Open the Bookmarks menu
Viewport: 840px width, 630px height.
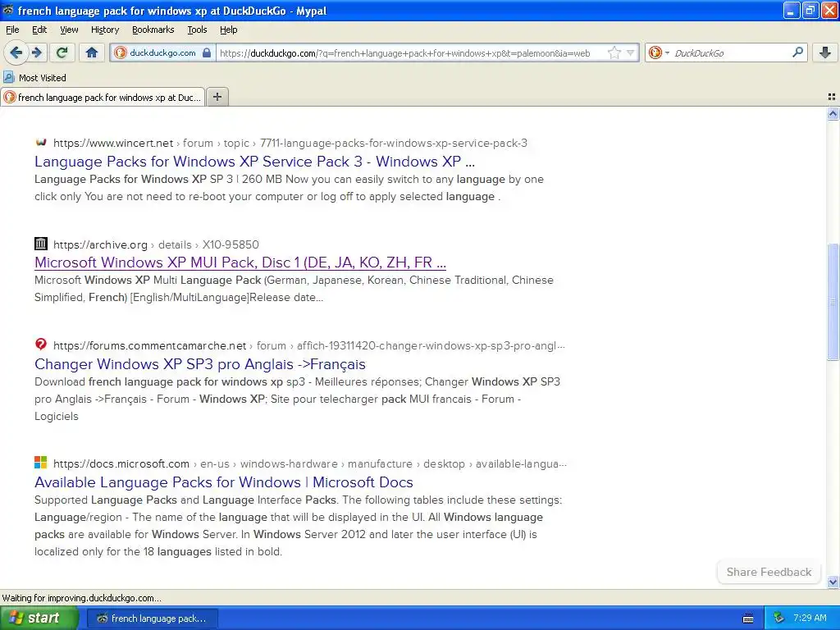click(x=153, y=30)
